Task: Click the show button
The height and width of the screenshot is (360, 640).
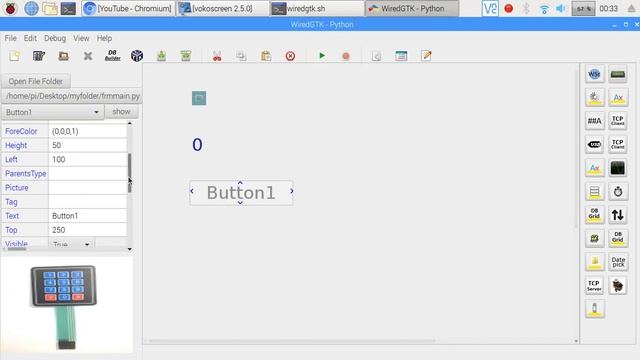Action: point(121,111)
